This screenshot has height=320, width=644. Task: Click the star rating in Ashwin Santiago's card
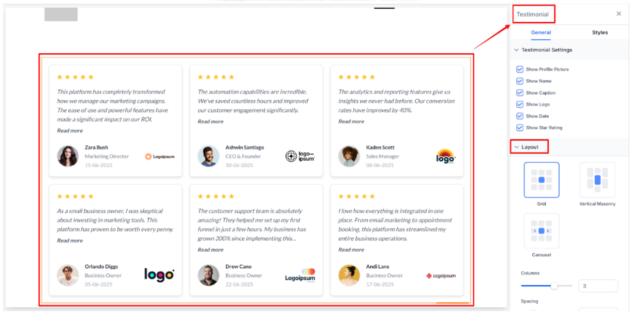[216, 77]
